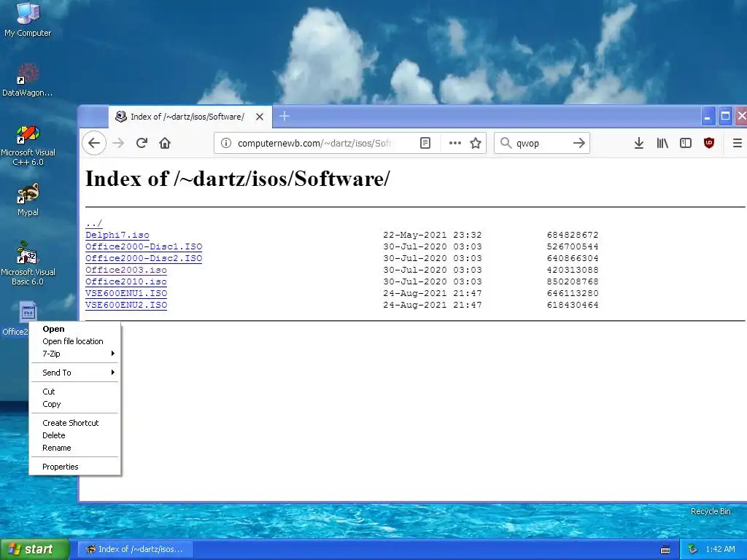Follow the ../ parent directory link

[x=93, y=223]
